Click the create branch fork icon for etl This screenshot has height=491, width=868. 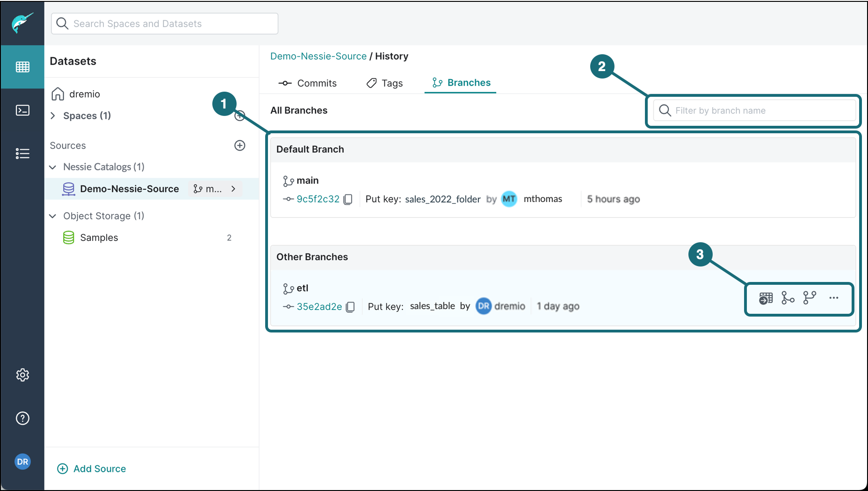(810, 298)
